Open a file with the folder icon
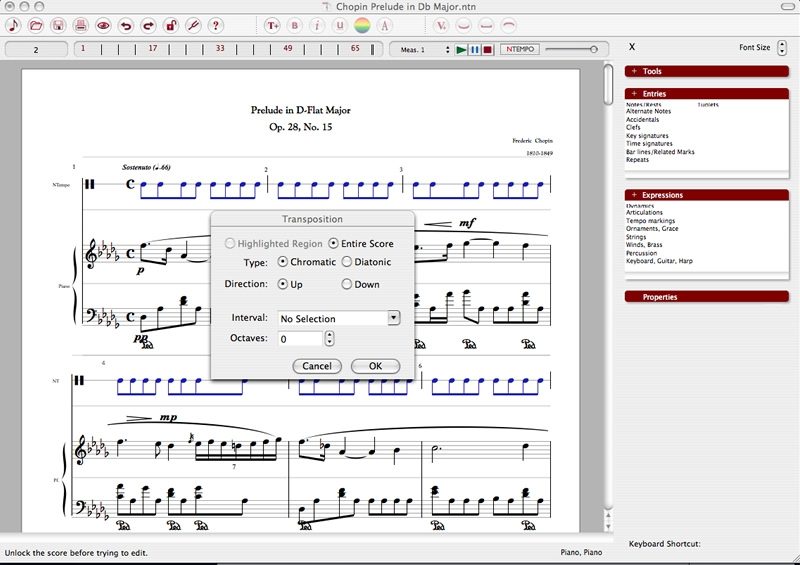Screen dimensions: 800x565 click(36, 26)
